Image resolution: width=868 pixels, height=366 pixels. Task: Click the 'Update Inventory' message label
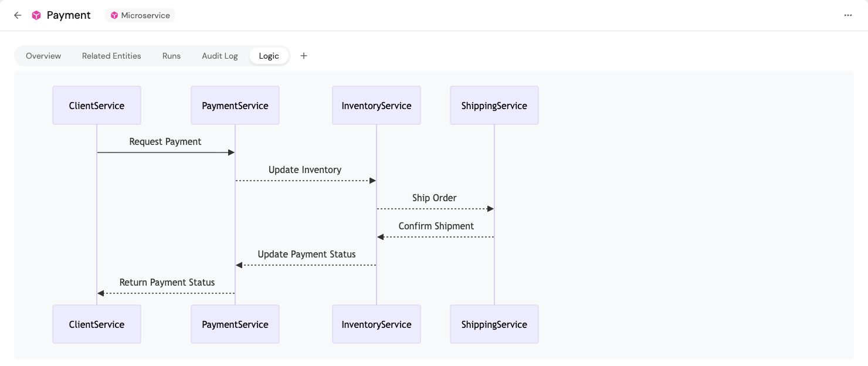[305, 170]
